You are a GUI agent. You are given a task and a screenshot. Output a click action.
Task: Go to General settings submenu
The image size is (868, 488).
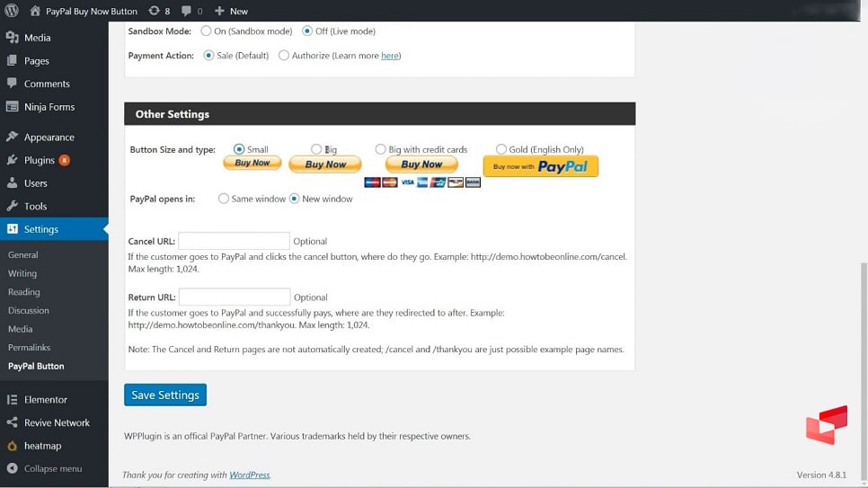coord(23,255)
